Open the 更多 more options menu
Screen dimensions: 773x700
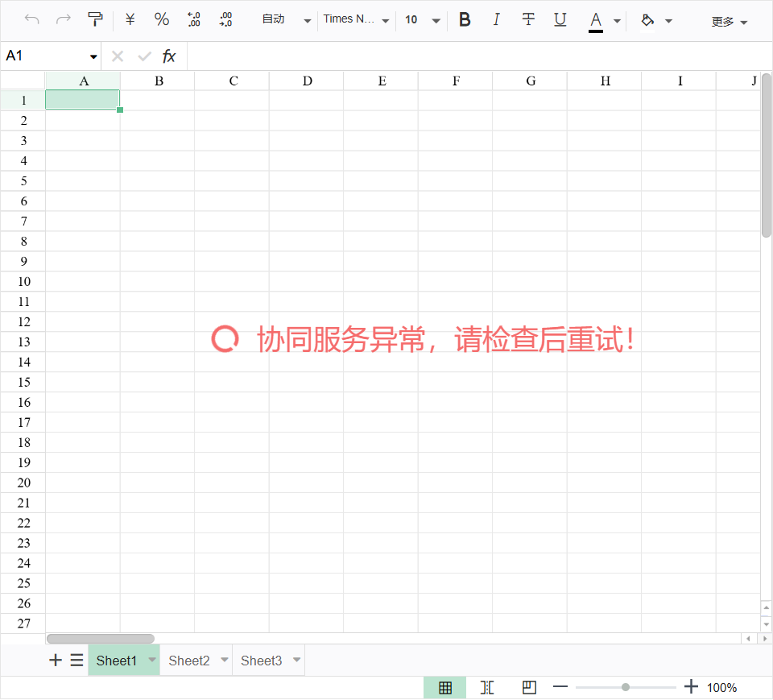(730, 22)
